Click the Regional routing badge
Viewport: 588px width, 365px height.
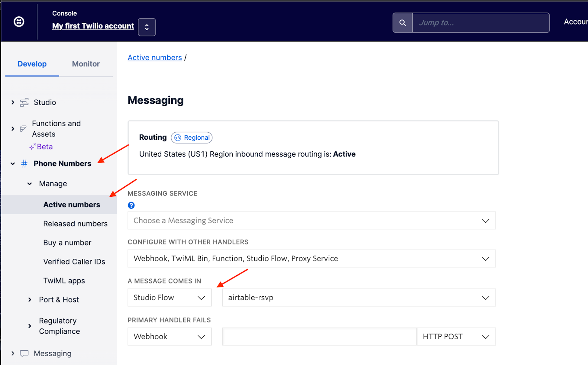(192, 137)
